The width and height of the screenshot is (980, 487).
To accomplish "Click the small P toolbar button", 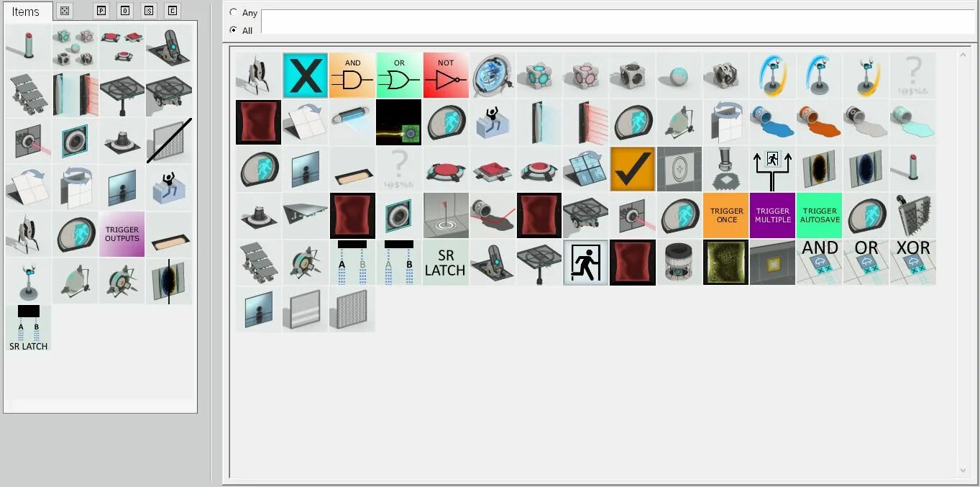I will click(x=101, y=11).
